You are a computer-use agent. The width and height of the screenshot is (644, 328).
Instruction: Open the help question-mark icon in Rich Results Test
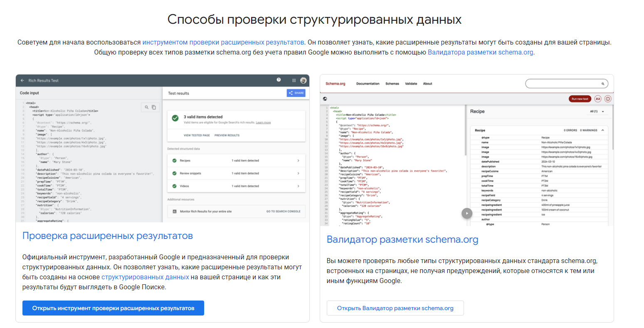(279, 80)
